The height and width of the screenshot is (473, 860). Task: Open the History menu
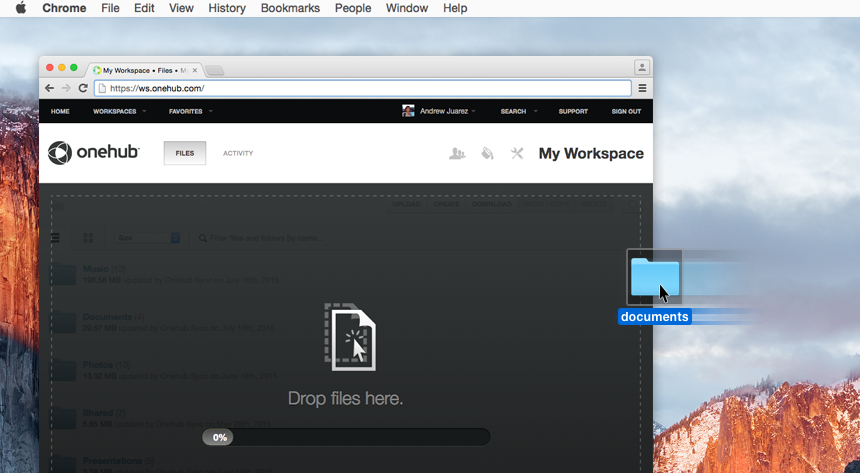[227, 8]
